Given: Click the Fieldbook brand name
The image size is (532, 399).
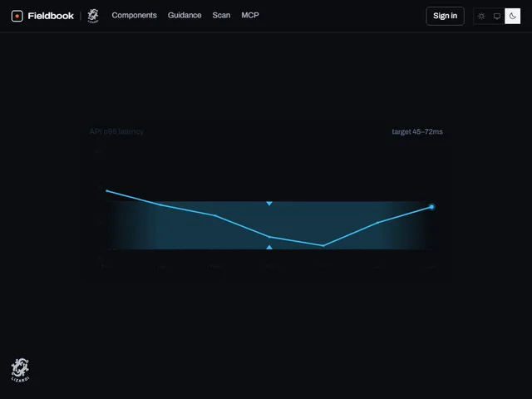Looking at the screenshot, I should [51, 16].
